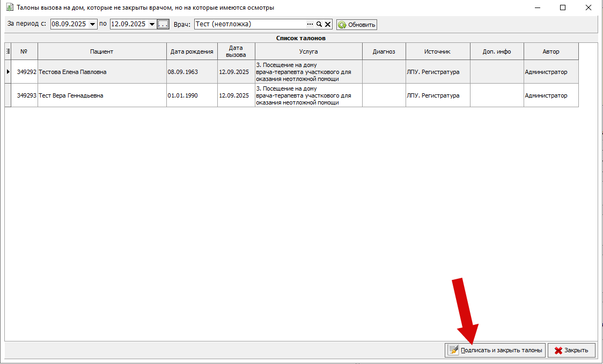Open doctor selection via ellipsis icon

click(x=310, y=24)
